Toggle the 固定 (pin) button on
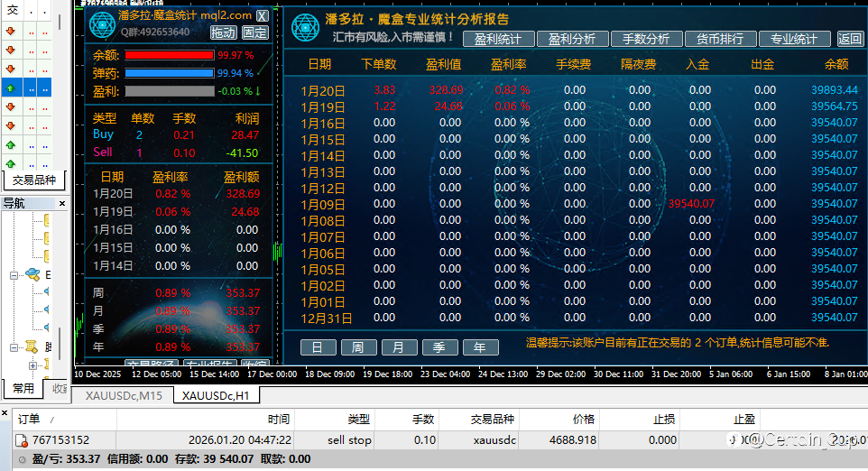The height and width of the screenshot is (471, 868). tap(254, 32)
